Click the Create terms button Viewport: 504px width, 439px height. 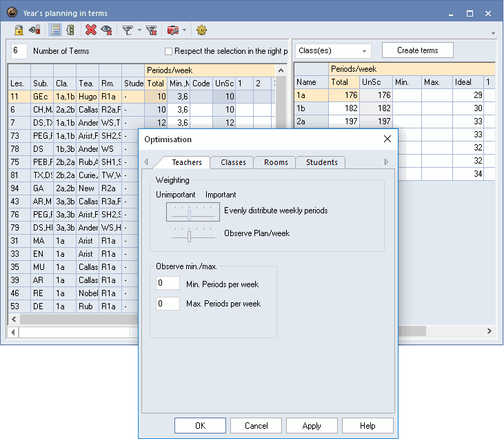pyautogui.click(x=418, y=50)
